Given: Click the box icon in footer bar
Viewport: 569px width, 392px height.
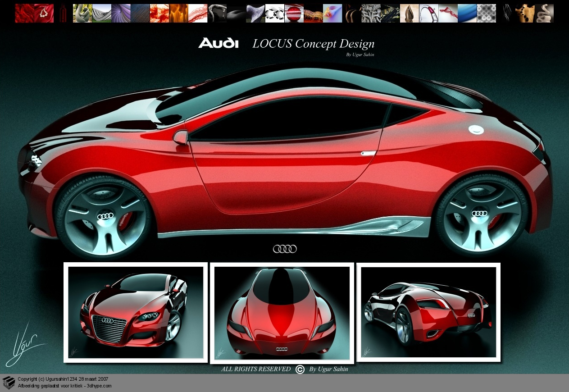Looking at the screenshot, I should click(9, 383).
